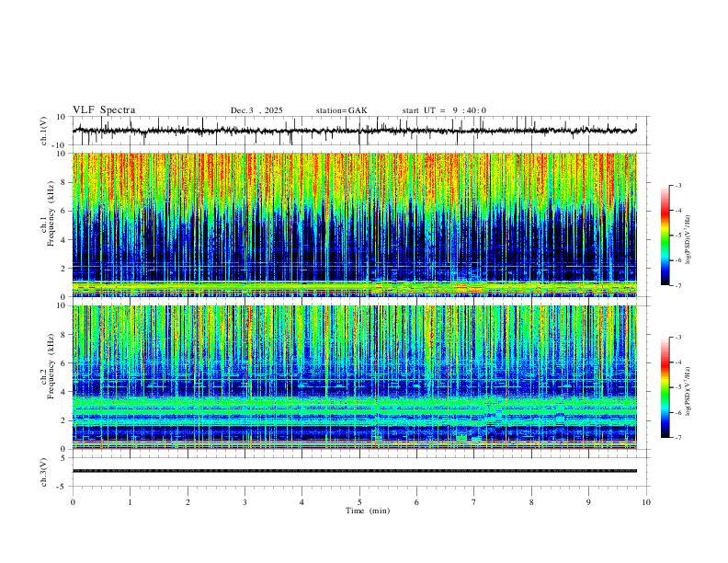Image resolution: width=728 pixels, height=563 pixels.
Task: Click the "start UT = 9 :40: 0" text
Action: pos(444,110)
